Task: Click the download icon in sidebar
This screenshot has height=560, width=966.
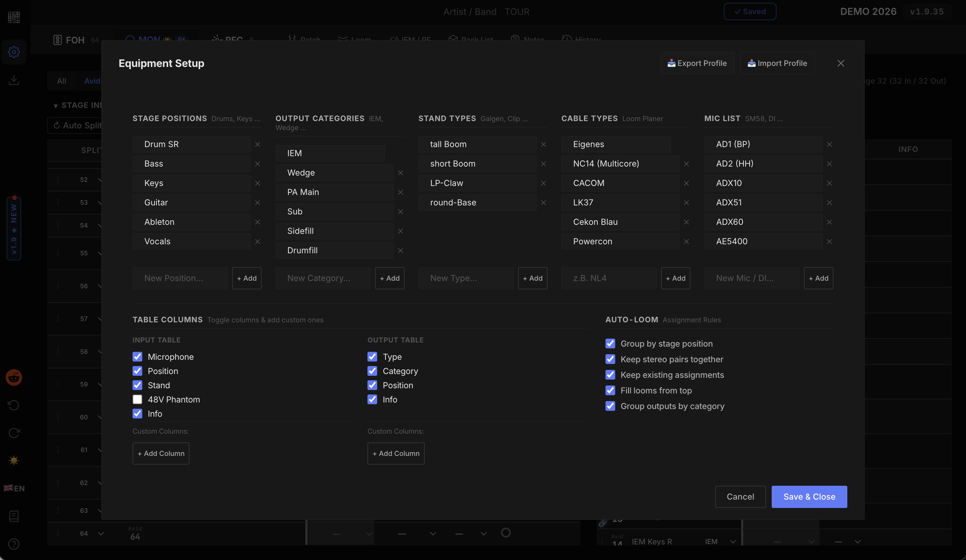Action: pyautogui.click(x=14, y=80)
